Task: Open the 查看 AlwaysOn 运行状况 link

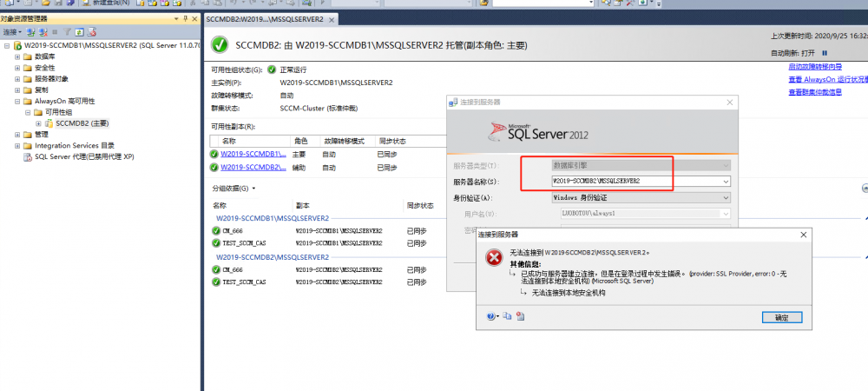Action: pos(828,80)
